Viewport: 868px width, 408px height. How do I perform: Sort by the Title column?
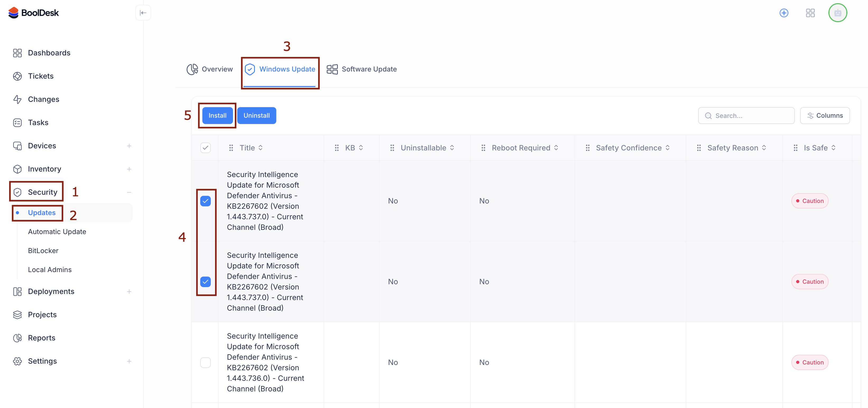[251, 148]
